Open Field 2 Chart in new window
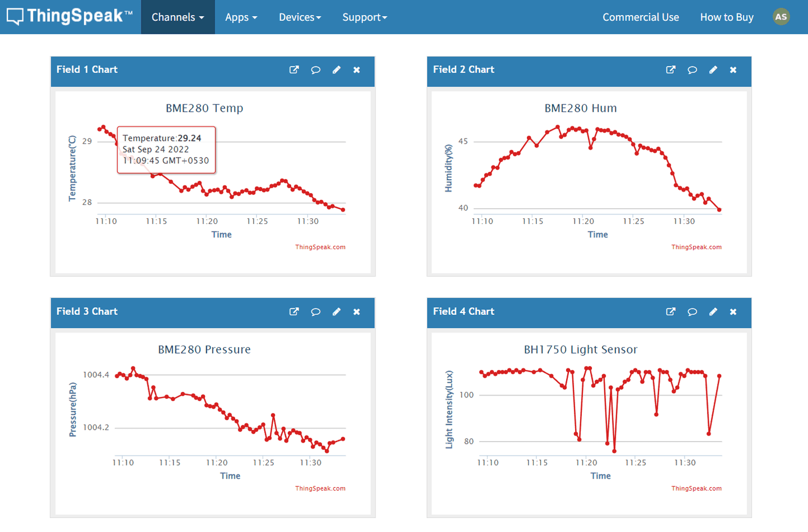Screen dimensions: 808x532 [671, 70]
